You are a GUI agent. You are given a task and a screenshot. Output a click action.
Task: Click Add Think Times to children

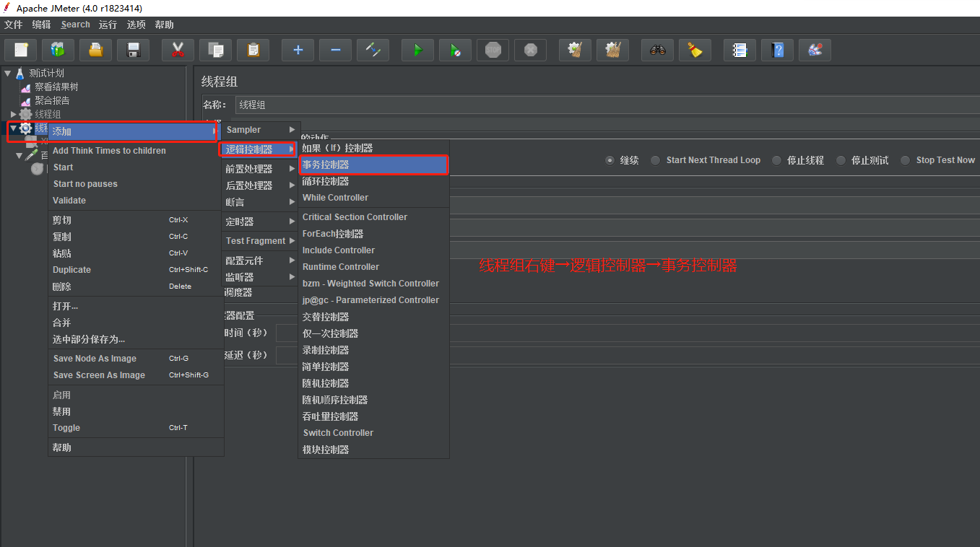[x=135, y=151]
